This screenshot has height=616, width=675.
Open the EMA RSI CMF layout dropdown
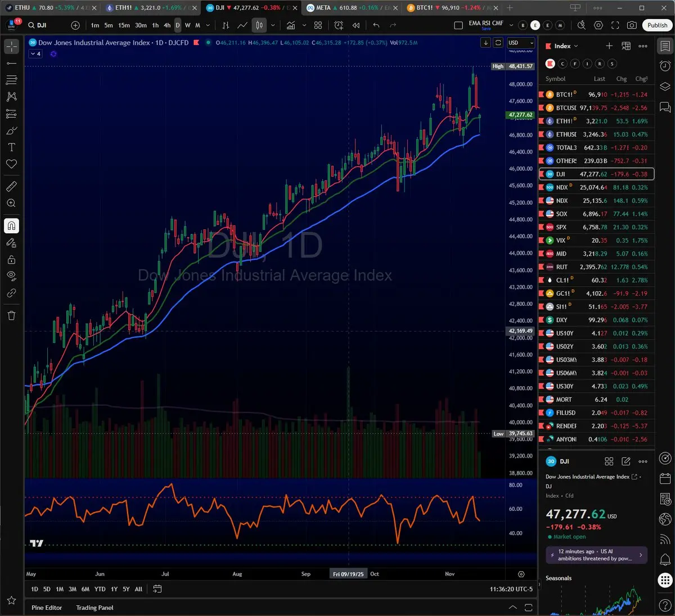click(511, 25)
